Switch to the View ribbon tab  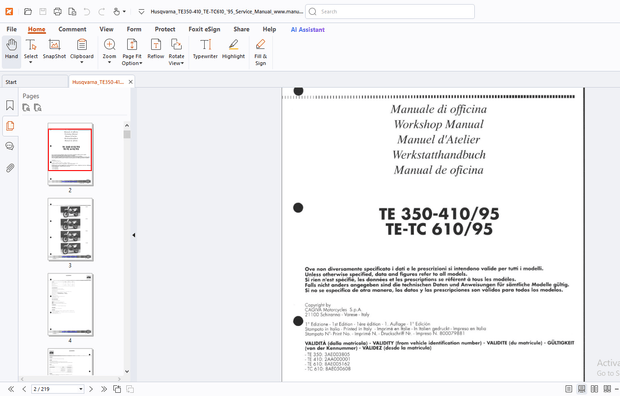pos(106,29)
